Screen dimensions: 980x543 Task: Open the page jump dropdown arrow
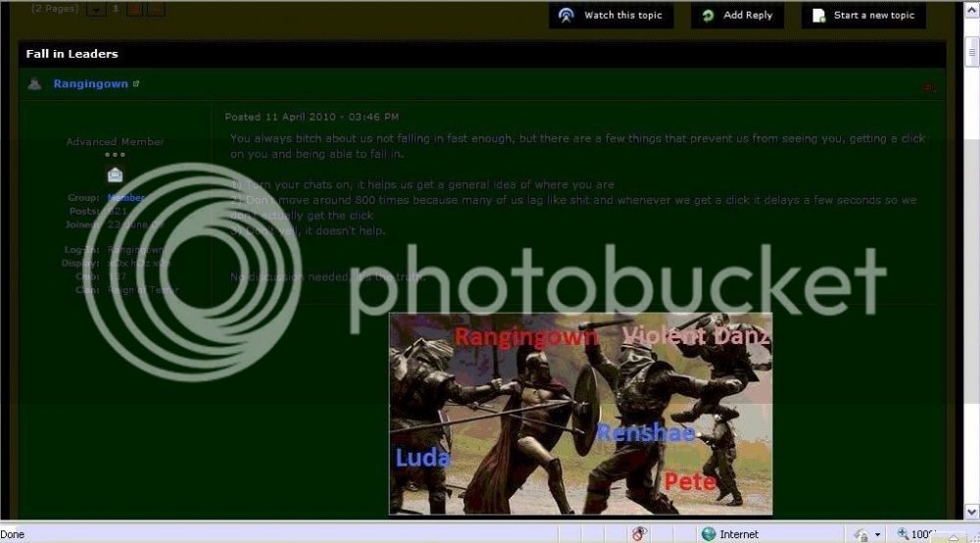[96, 9]
